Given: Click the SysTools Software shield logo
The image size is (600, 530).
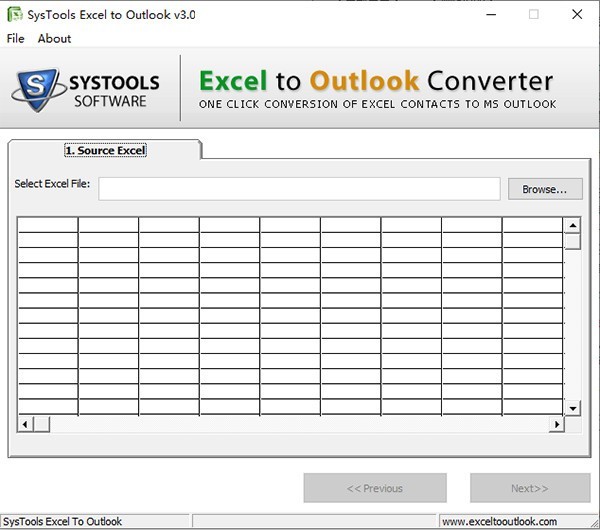Looking at the screenshot, I should (38, 90).
